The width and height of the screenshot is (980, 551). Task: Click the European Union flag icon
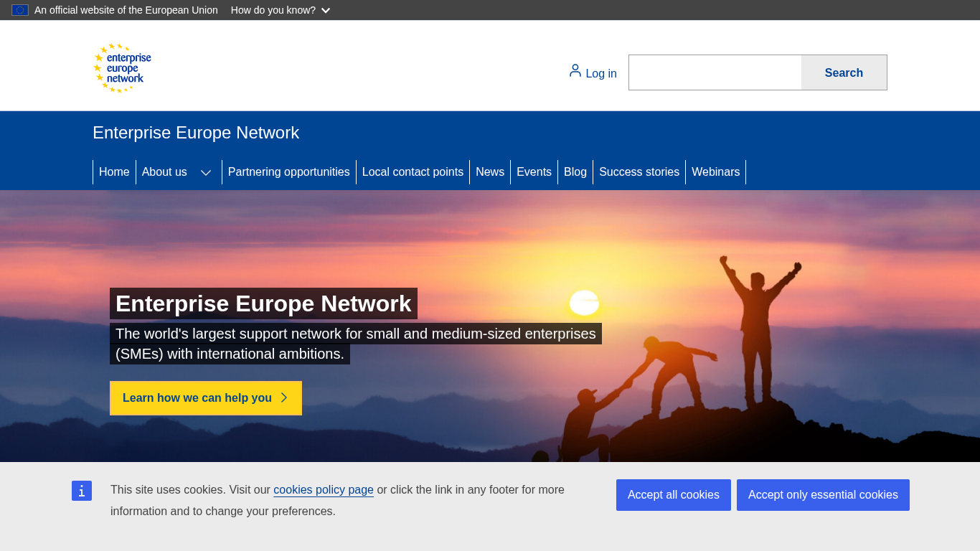(20, 10)
